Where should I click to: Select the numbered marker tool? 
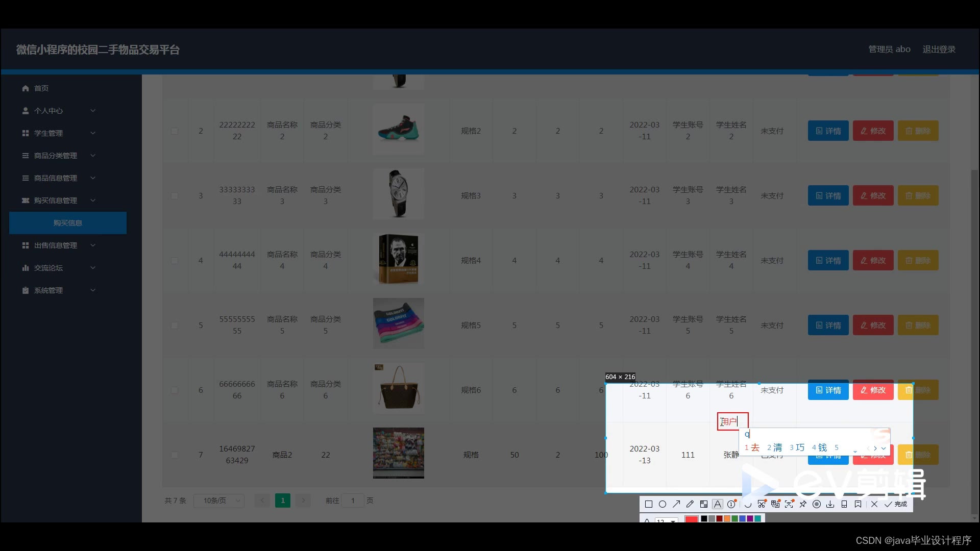coord(731,504)
